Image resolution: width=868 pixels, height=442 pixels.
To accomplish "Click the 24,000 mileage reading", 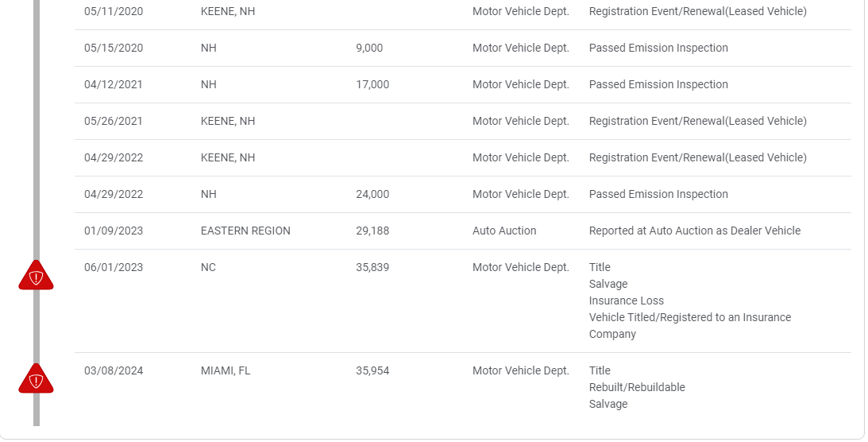I will (x=372, y=194).
